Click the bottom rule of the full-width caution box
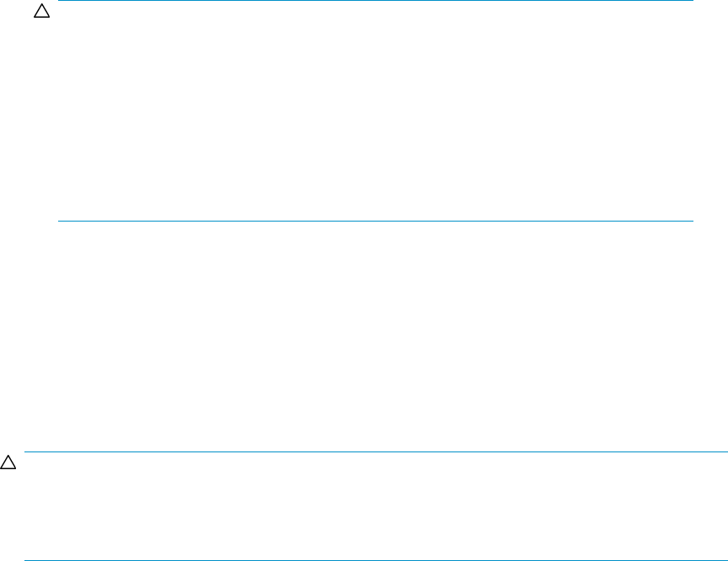The width and height of the screenshot is (728, 561). coord(376,560)
